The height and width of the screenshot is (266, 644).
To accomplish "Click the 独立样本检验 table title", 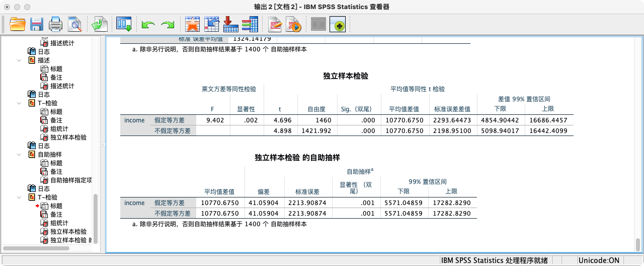I will pos(346,76).
